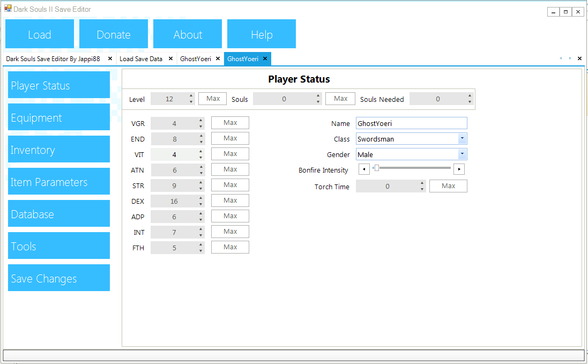
Task: Increase the Level value using up arrow
Action: pyautogui.click(x=191, y=95)
